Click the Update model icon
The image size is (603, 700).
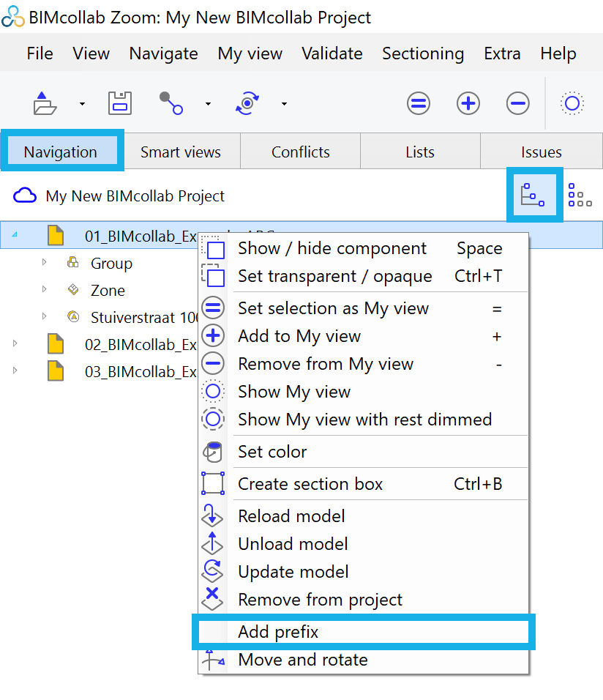pyautogui.click(x=212, y=571)
